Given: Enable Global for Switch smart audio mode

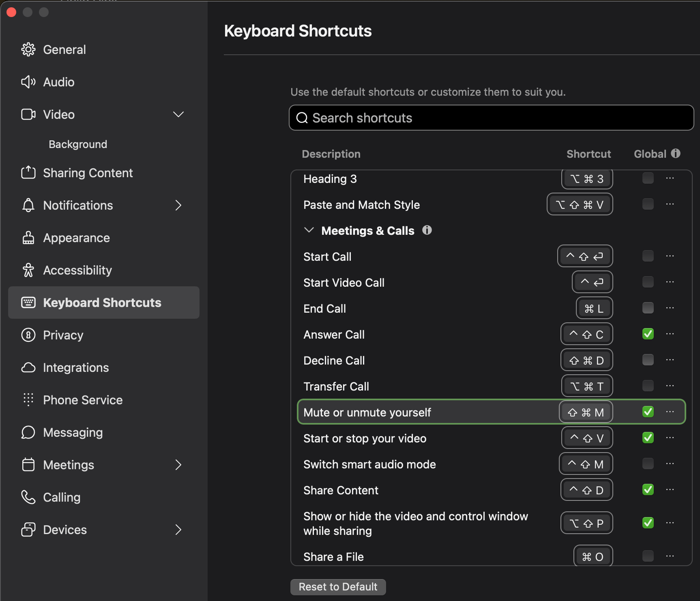Looking at the screenshot, I should pyautogui.click(x=648, y=464).
